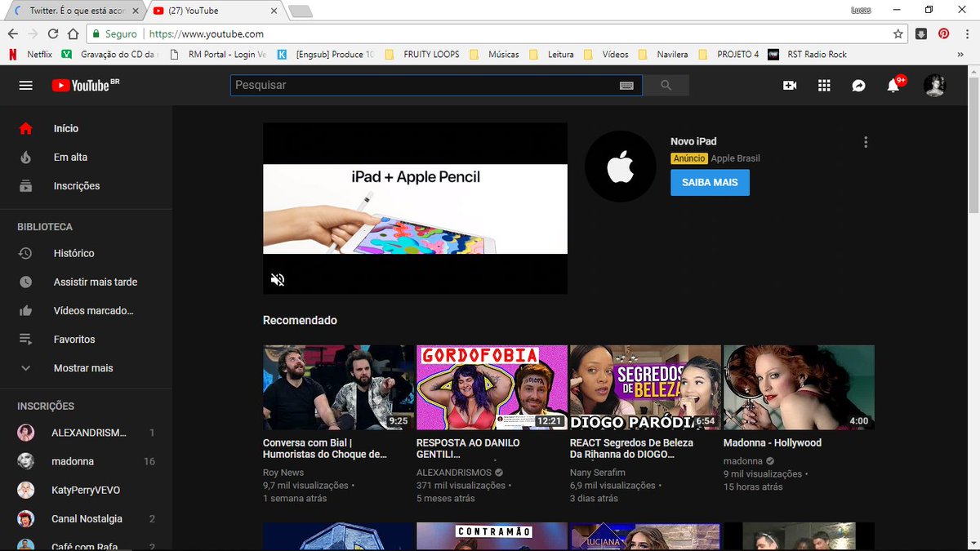The image size is (980, 551).
Task: Open RM Portal - Login bookmark
Action: (x=218, y=55)
